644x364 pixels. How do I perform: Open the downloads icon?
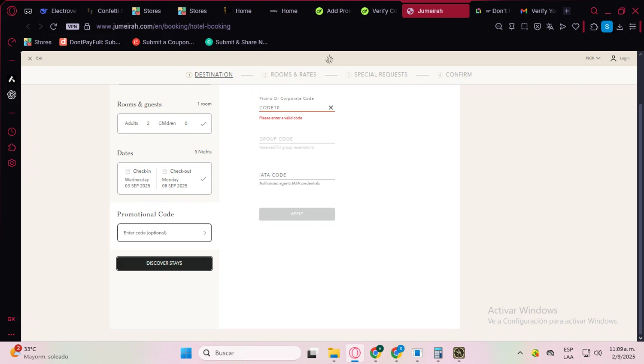point(620,27)
